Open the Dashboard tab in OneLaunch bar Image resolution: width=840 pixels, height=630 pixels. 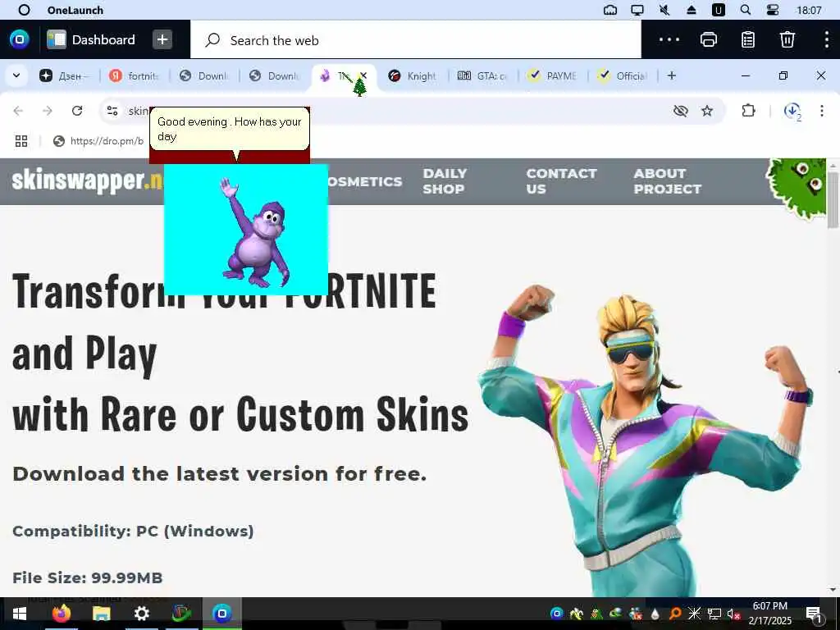(x=91, y=39)
